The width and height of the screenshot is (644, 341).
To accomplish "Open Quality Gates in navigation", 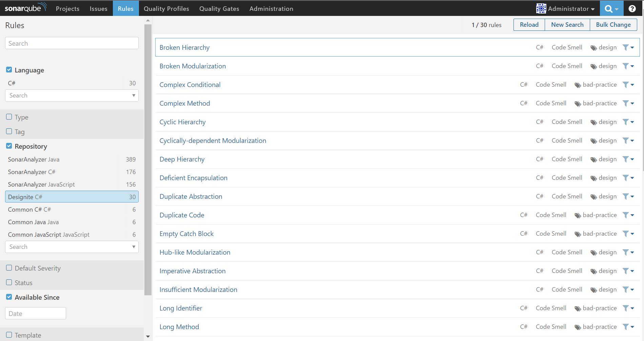I will [219, 8].
